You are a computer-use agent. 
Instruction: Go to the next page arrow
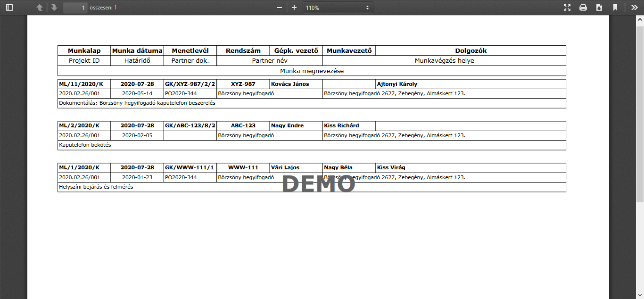pyautogui.click(x=54, y=8)
